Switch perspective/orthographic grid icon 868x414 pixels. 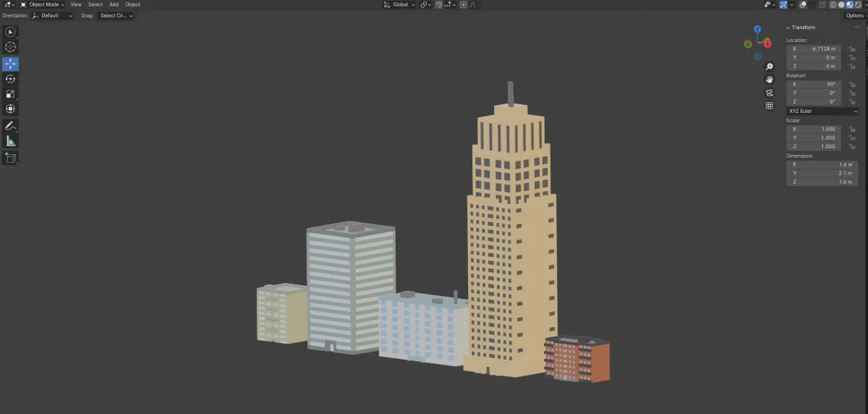[770, 106]
